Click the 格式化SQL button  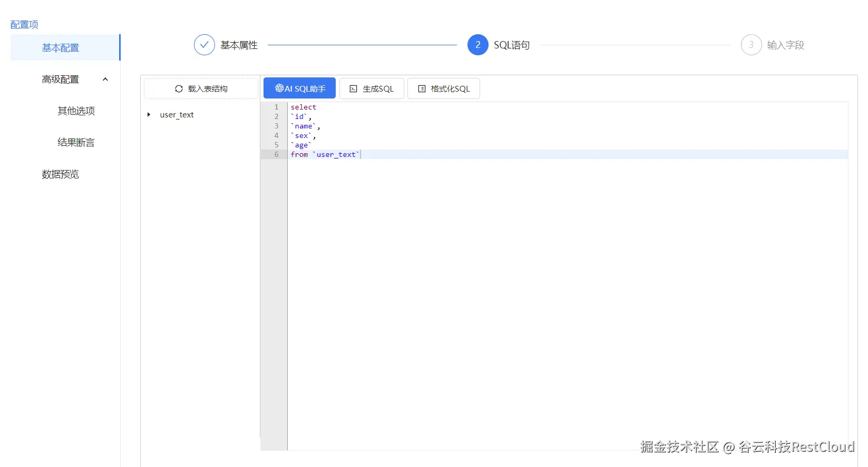(443, 88)
